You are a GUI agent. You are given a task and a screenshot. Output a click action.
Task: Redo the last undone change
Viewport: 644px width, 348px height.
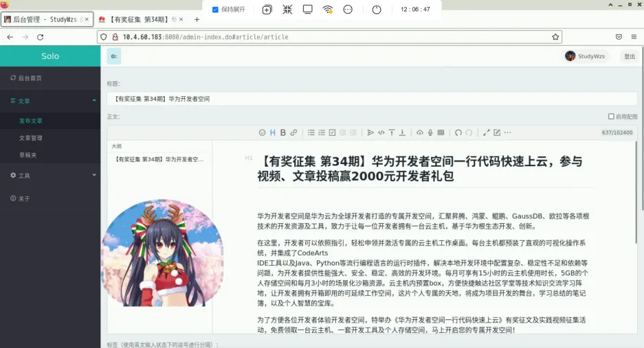469,132
